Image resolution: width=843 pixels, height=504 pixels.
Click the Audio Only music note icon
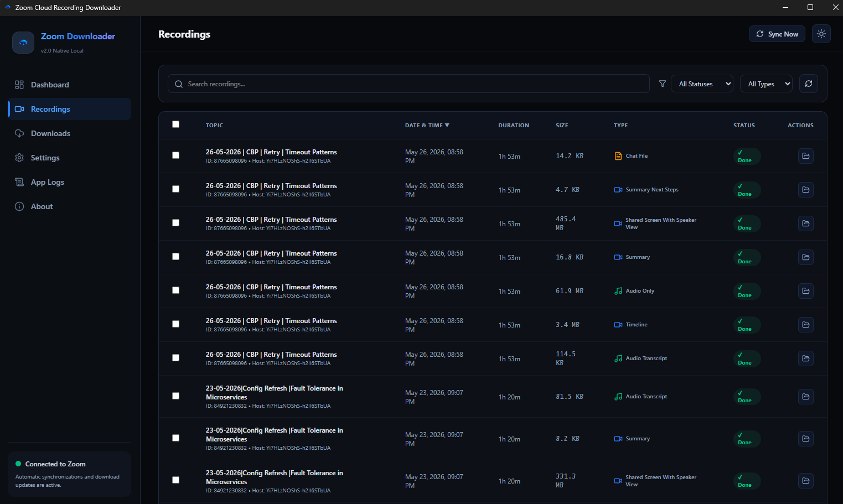click(618, 291)
